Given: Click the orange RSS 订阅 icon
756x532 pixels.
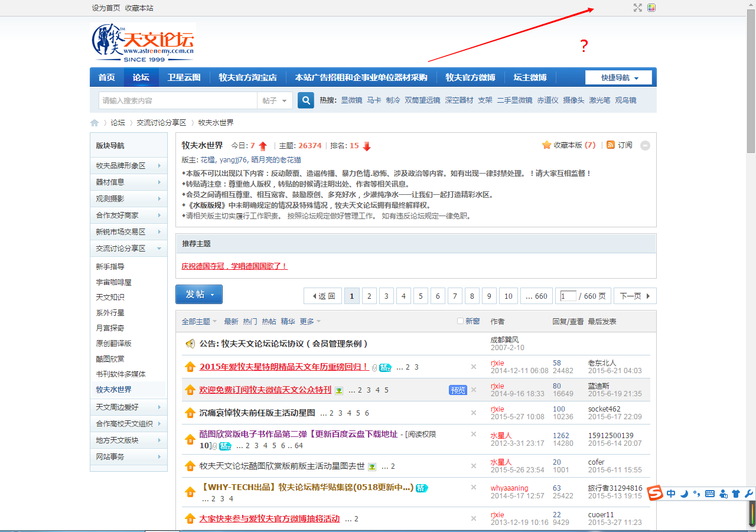Looking at the screenshot, I should 611,145.
